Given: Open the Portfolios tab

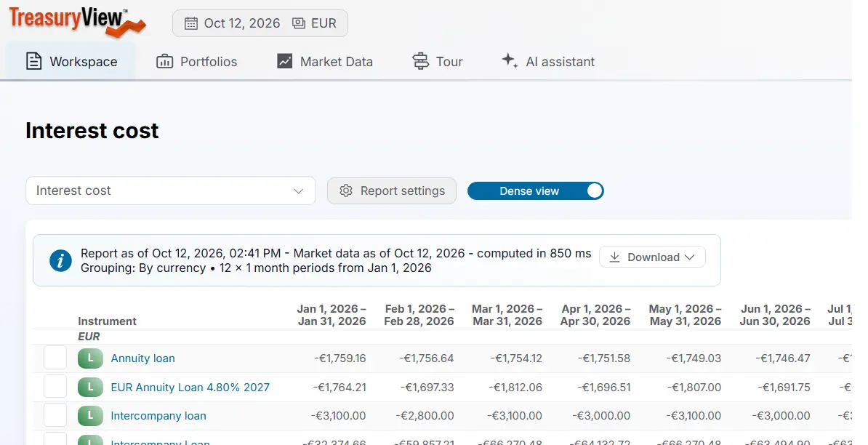Looking at the screenshot, I should click(196, 61).
